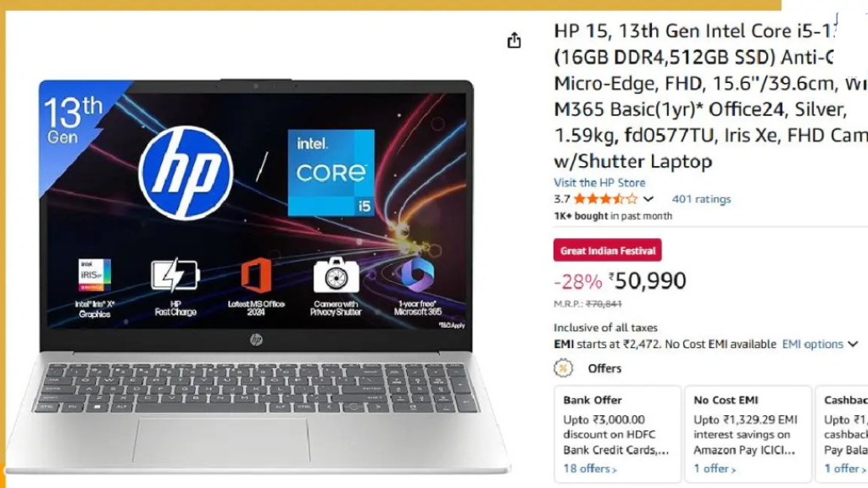Click the laptop product image keyboard area
This screenshot has width=868, height=488.
(x=258, y=388)
